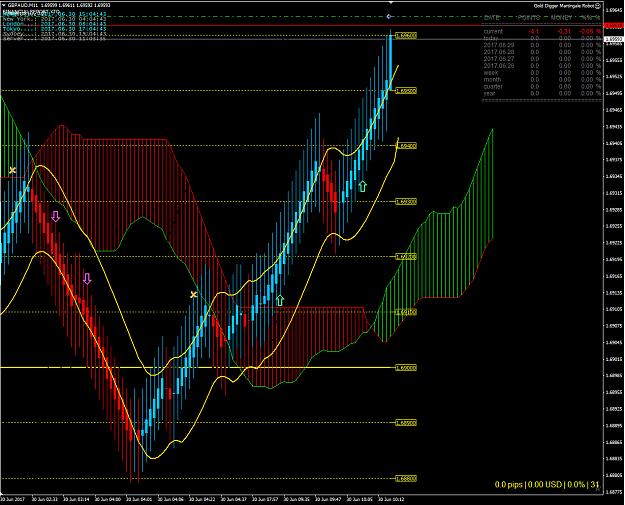
Task: Select the 'quarter' row in the report
Action: coord(542,86)
